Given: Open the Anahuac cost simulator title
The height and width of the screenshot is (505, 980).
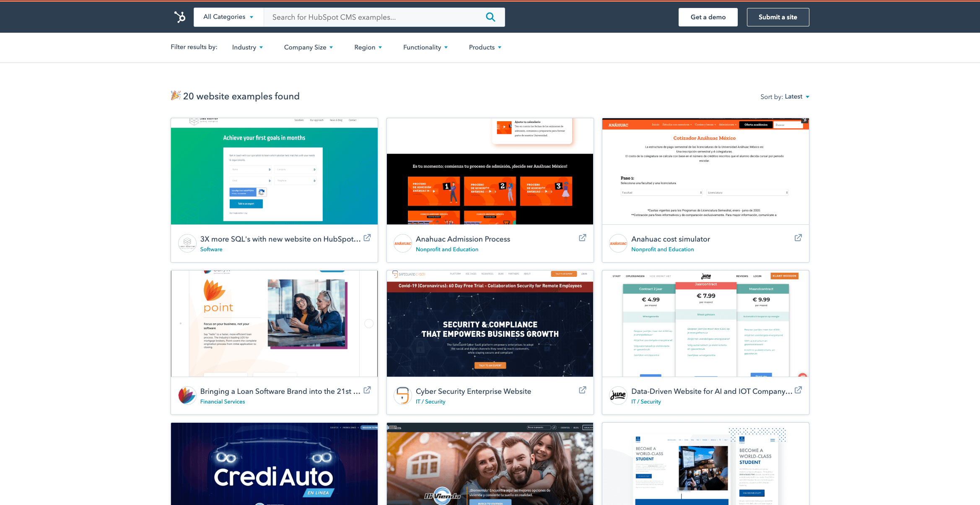Looking at the screenshot, I should 671,239.
